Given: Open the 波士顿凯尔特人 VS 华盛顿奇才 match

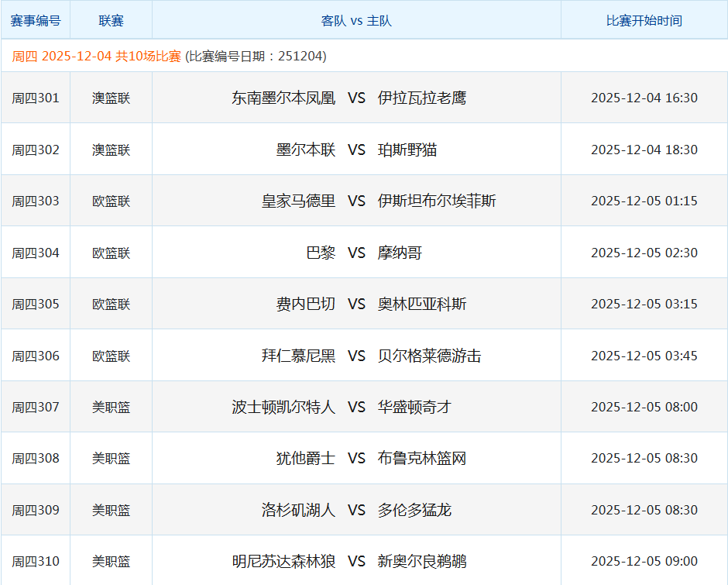Looking at the screenshot, I should click(356, 407).
